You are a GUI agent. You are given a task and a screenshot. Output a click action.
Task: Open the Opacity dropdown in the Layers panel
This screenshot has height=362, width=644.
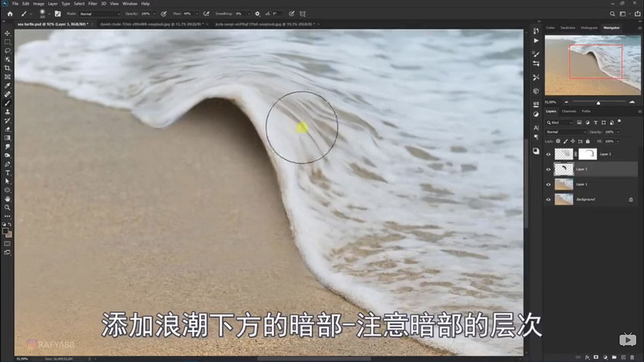click(618, 132)
